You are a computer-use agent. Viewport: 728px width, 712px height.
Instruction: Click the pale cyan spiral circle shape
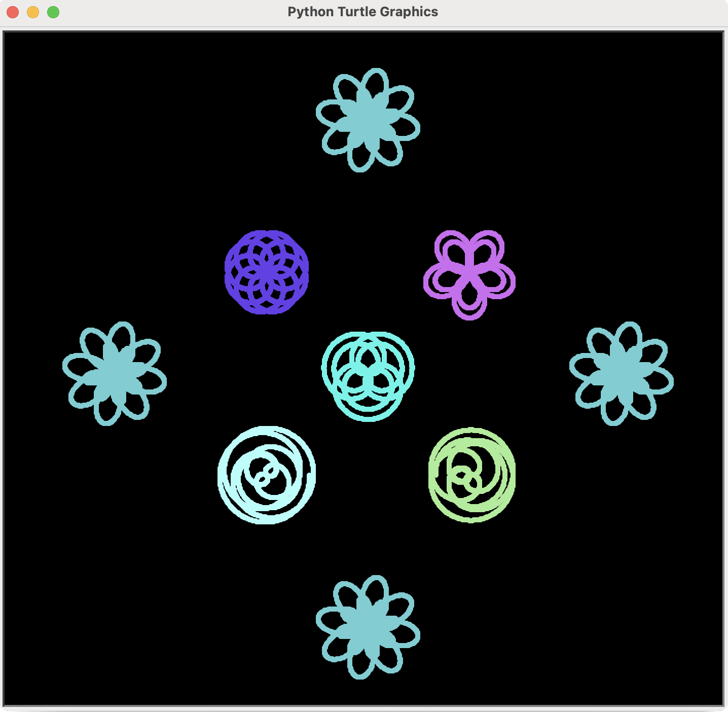[267, 475]
